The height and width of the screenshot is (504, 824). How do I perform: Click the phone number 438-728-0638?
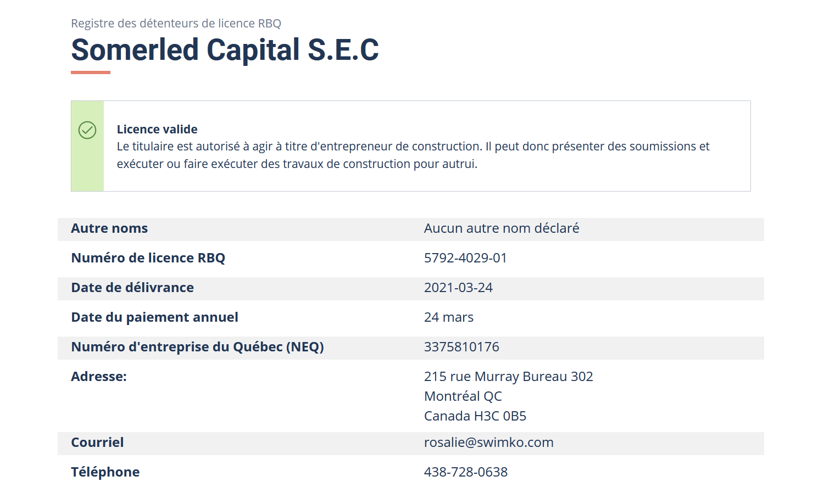[465, 472]
